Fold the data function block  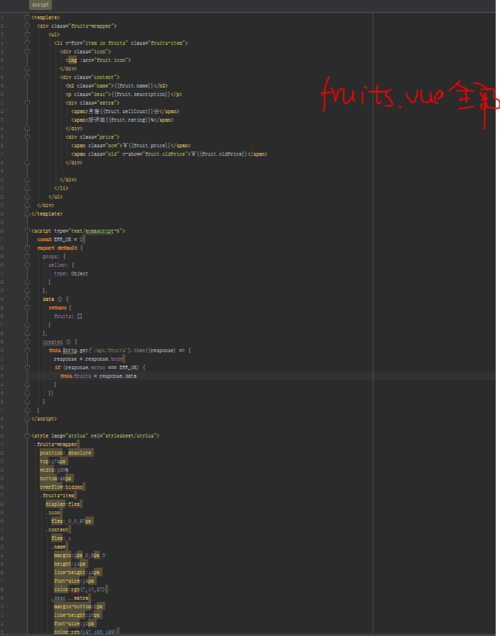tap(27, 299)
